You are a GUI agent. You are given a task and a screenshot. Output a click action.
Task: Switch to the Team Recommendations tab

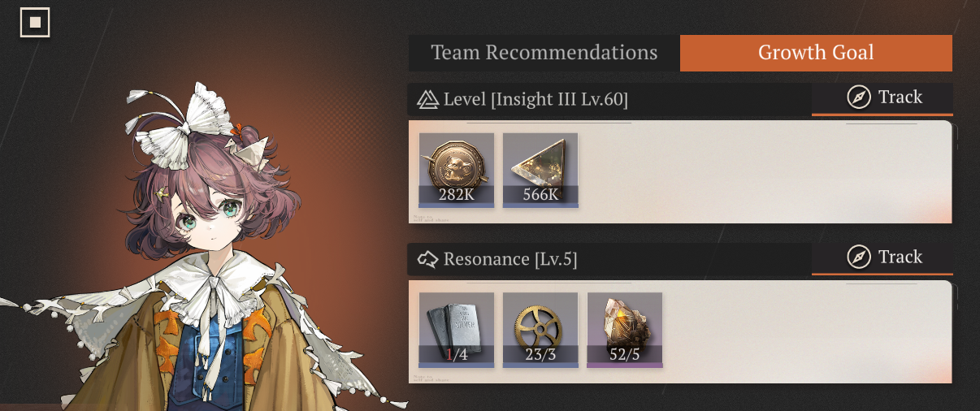[544, 53]
